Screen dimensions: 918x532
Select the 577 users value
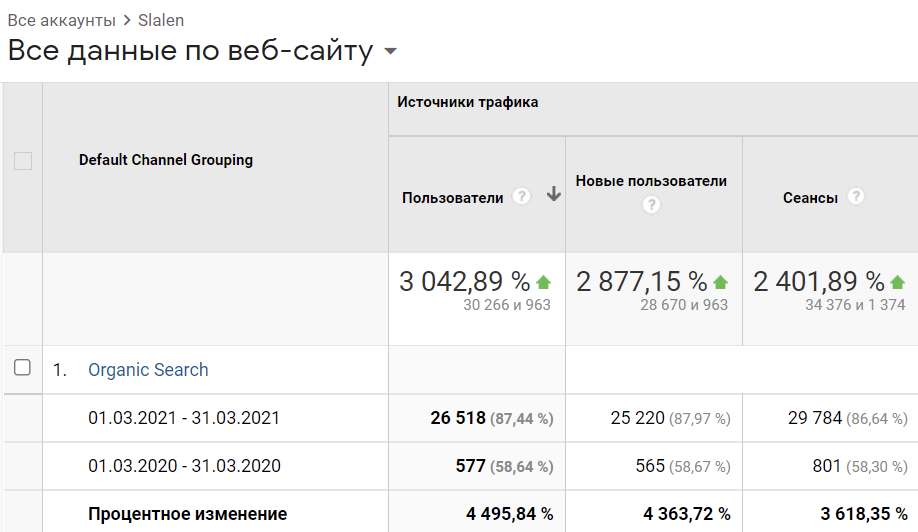click(x=471, y=466)
